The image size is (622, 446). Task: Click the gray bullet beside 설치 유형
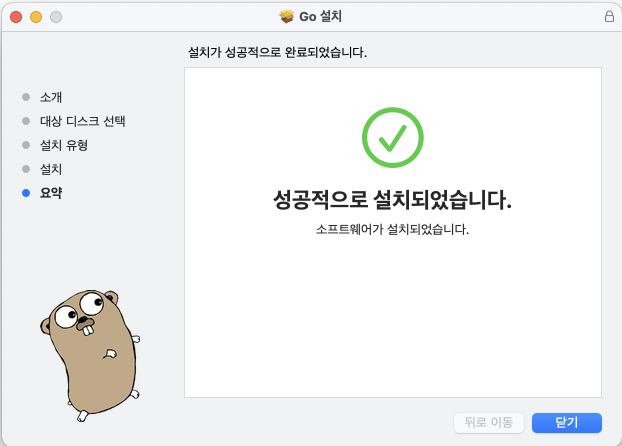pos(26,145)
